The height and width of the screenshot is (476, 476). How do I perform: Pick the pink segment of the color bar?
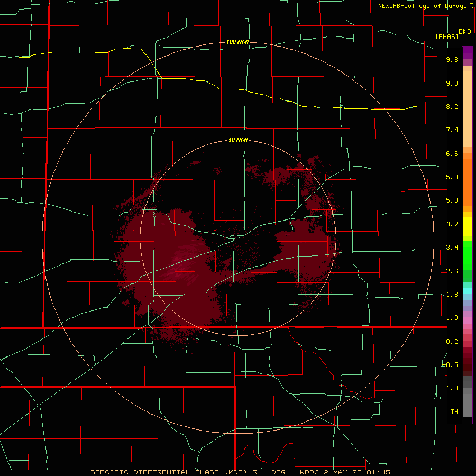(x=467, y=321)
